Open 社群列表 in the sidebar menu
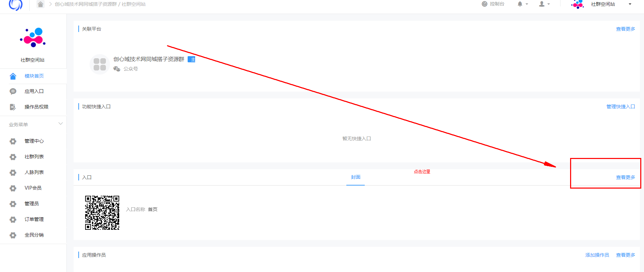 coord(33,157)
